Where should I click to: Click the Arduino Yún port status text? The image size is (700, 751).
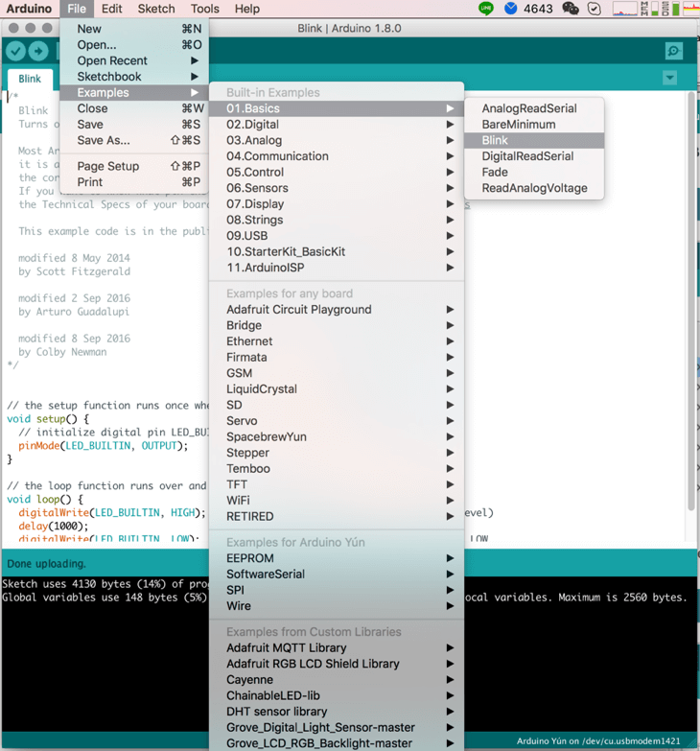(x=598, y=741)
